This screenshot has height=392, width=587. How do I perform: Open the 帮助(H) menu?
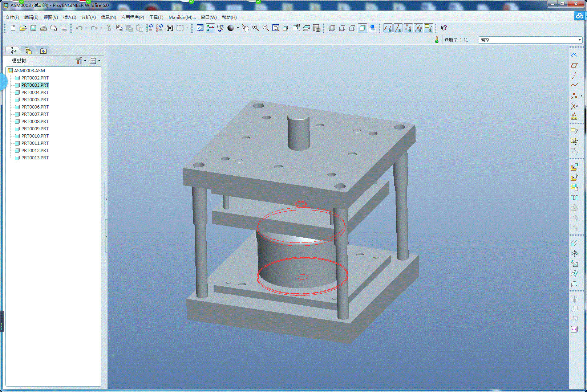(x=229, y=17)
